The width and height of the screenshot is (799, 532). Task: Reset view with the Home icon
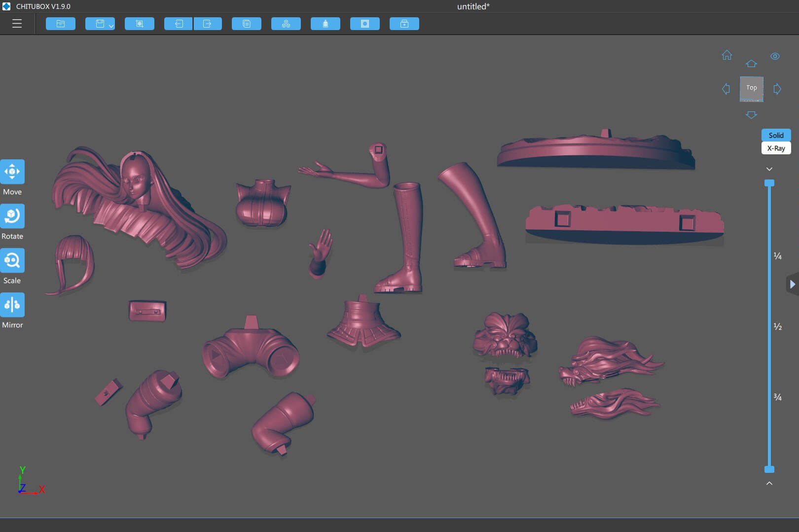click(727, 55)
